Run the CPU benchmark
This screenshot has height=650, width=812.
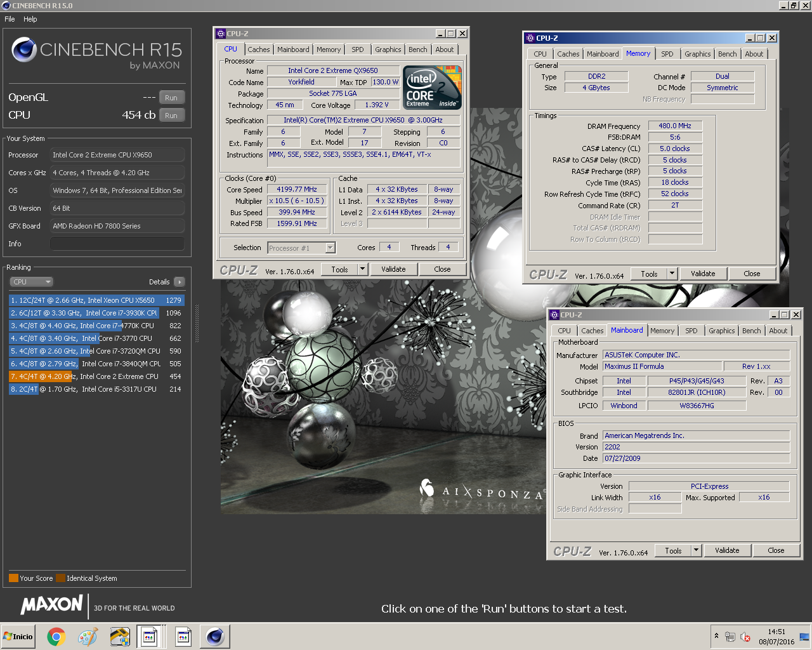[x=171, y=116]
